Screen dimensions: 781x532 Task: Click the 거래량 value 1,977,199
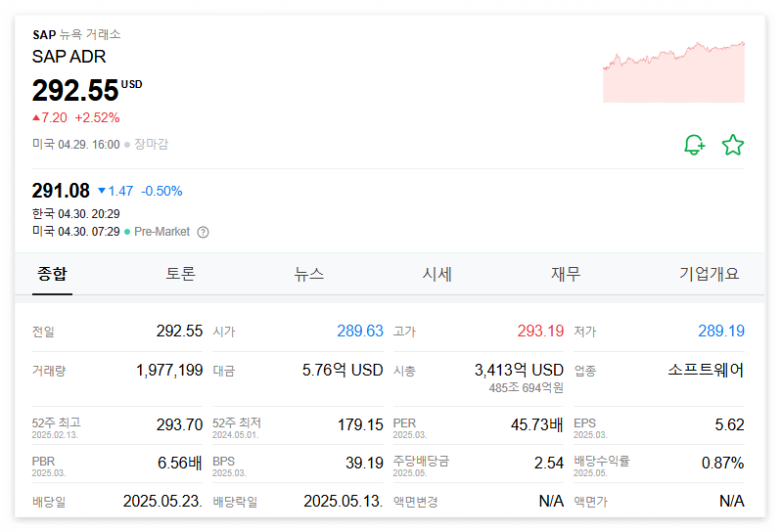pyautogui.click(x=169, y=371)
